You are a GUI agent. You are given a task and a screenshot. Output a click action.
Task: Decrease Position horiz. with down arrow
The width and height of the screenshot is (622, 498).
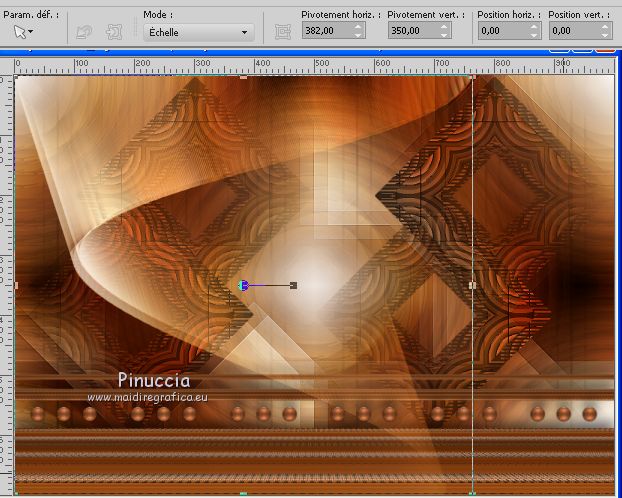click(534, 35)
